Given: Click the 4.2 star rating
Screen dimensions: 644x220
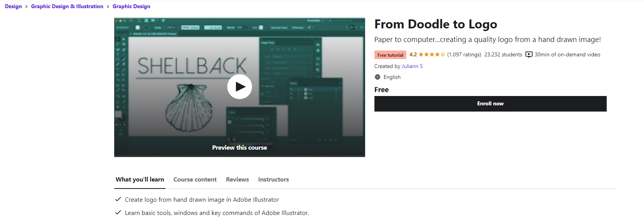Looking at the screenshot, I should [x=427, y=54].
